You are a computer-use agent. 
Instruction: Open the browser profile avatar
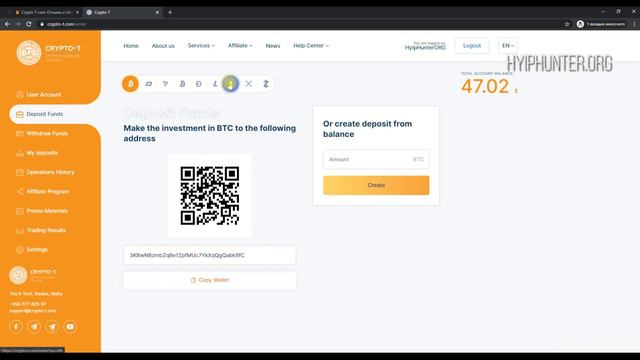point(580,24)
